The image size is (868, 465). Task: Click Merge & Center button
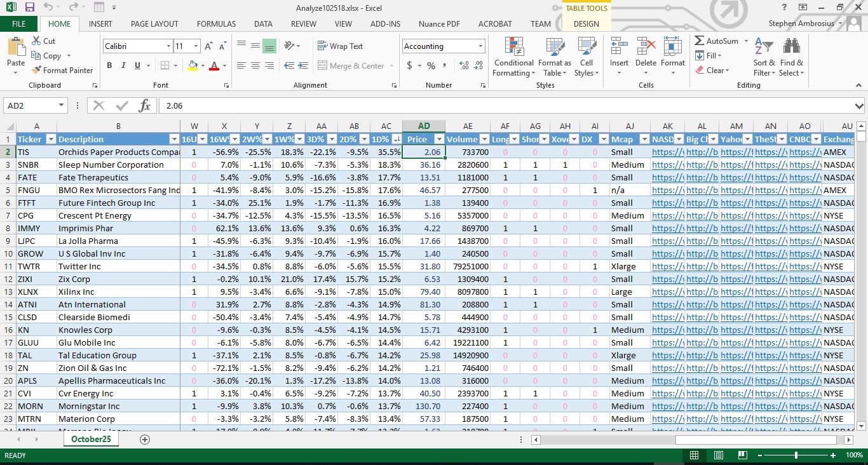pos(351,65)
